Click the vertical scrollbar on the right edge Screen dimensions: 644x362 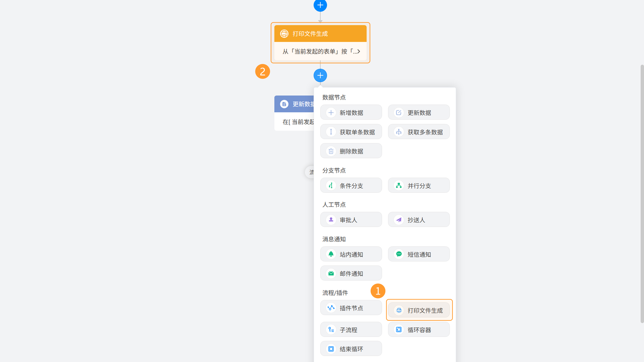click(642, 194)
